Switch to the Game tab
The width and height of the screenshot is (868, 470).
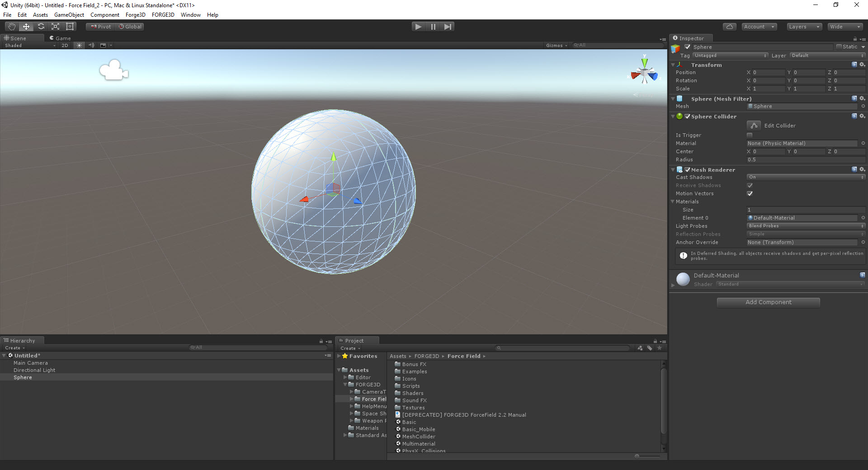point(60,38)
